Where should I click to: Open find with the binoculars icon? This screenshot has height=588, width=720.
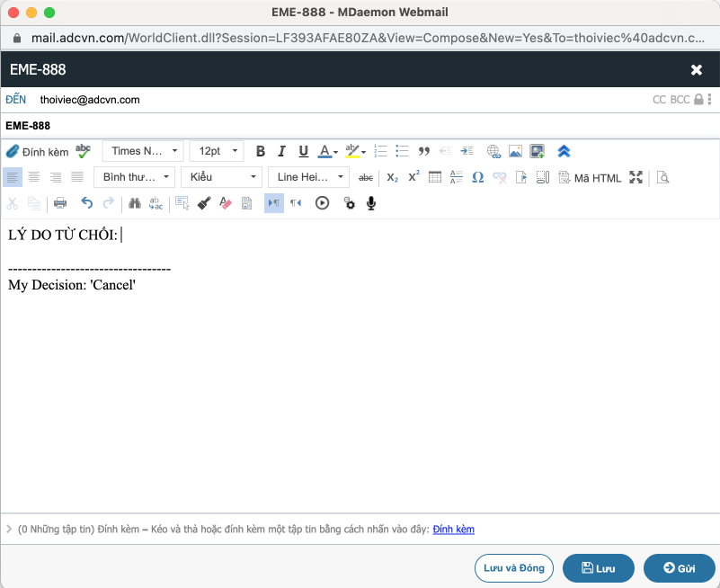tap(135, 204)
